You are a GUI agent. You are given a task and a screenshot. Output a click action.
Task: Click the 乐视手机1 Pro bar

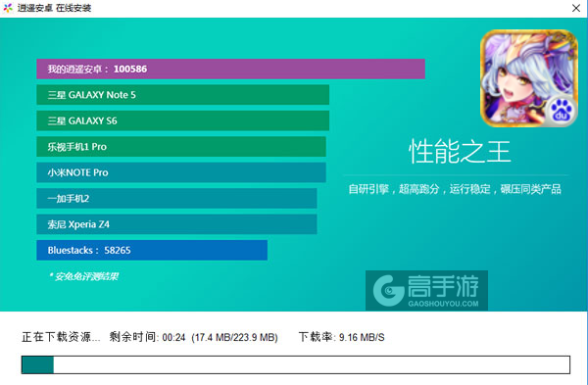point(181,147)
